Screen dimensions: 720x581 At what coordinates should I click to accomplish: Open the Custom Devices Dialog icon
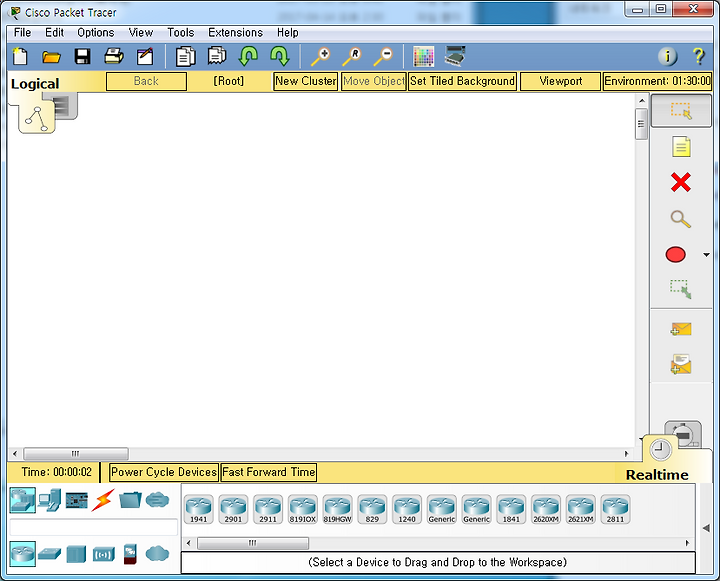[x=455, y=56]
